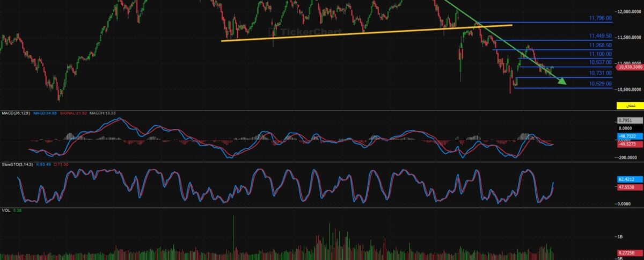
Task: Click the red 10,930.3000 current price tag
Action: pyautogui.click(x=630, y=67)
